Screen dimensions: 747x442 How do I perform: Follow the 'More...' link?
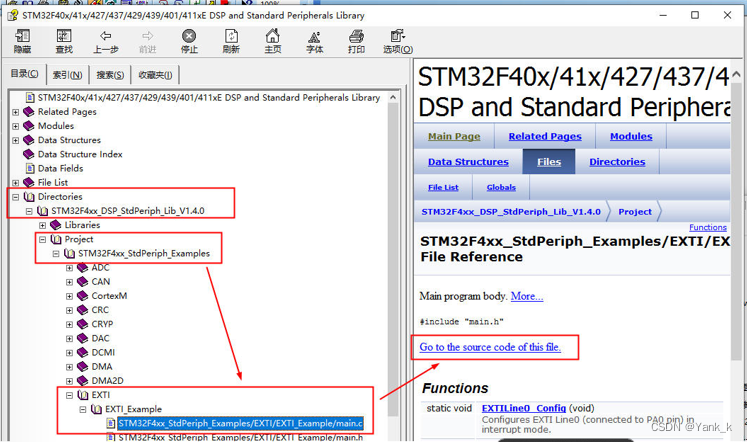527,296
